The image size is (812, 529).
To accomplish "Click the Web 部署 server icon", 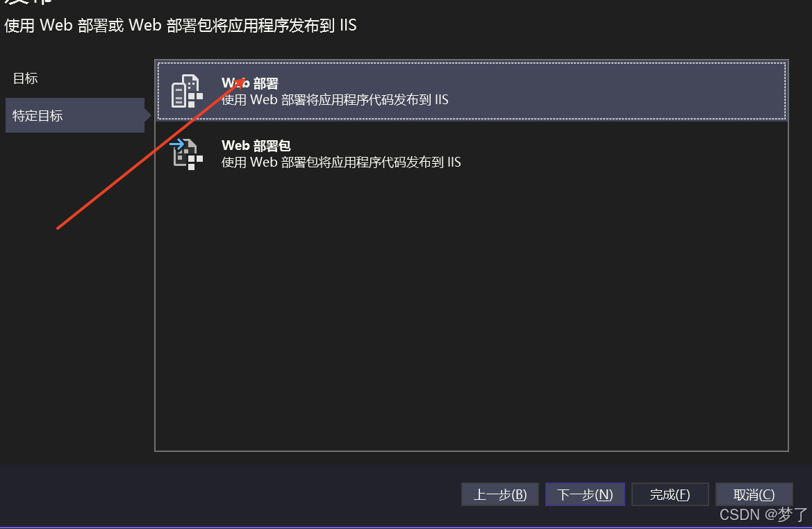I will (x=187, y=91).
